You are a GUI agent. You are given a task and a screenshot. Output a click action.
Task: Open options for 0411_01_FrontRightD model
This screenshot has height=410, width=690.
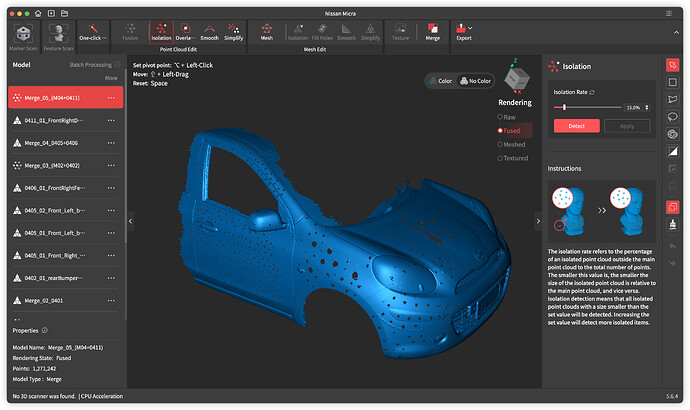coord(111,120)
